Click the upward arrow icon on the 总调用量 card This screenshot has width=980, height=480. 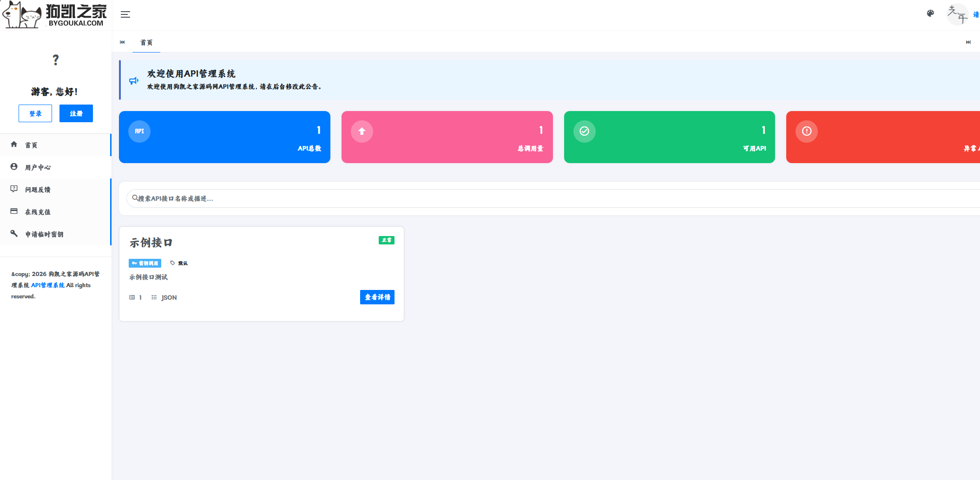point(362,132)
